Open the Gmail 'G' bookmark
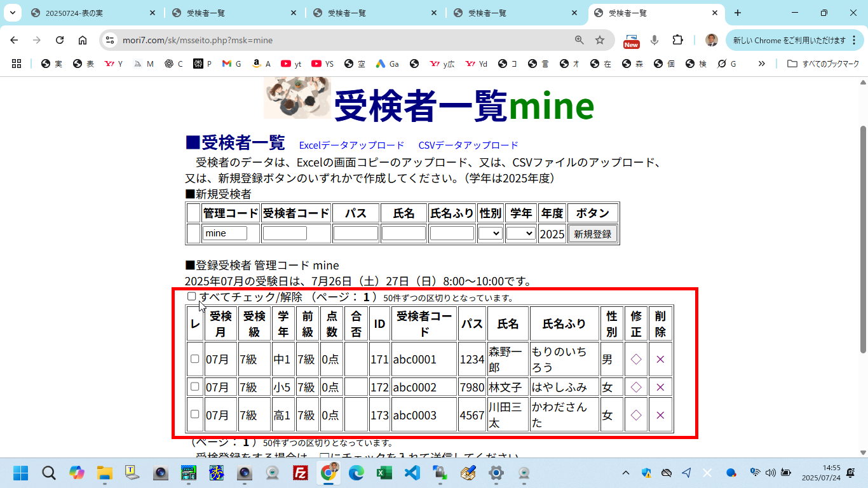The width and height of the screenshot is (868, 488). coord(233,64)
